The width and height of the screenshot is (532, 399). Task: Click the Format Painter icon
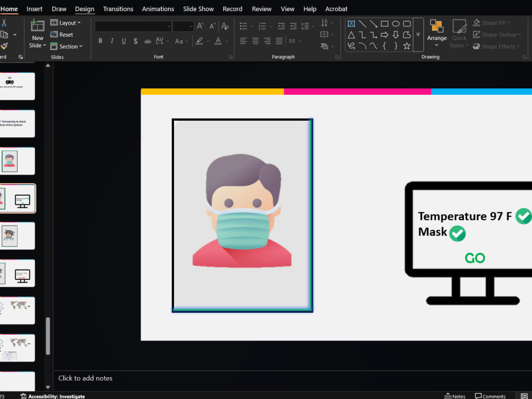point(4,46)
